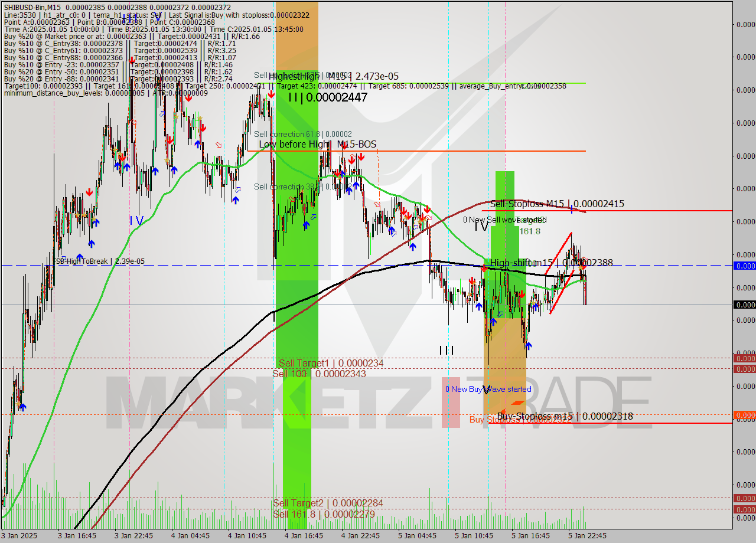Image resolution: width=756 pixels, height=543 pixels.
Task: Click the black current-price tag on price axis
Action: point(744,305)
